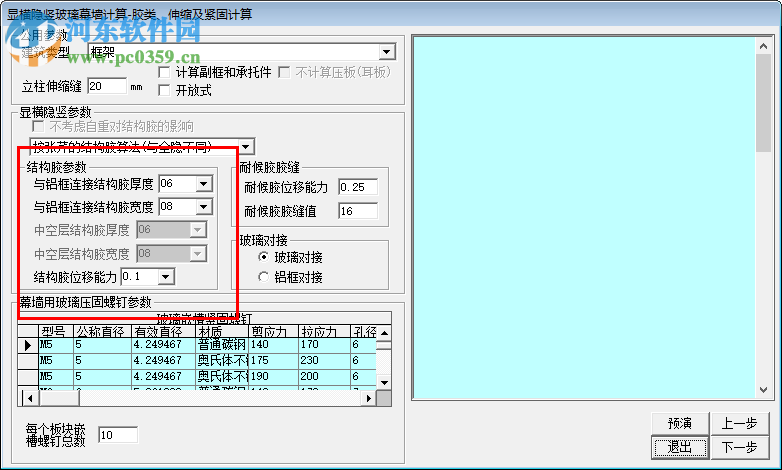The width and height of the screenshot is (782, 470).
Task: Select the first M5 row marker
Action: 28,345
